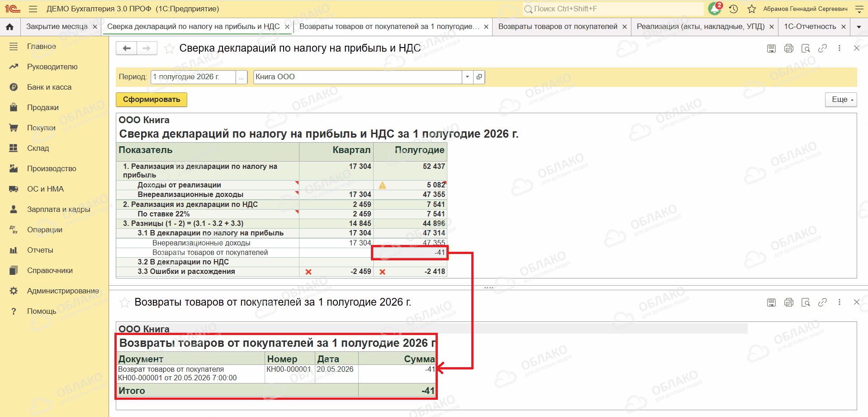Click the home page icon tab
Viewport: 868px width, 417px height.
click(x=9, y=27)
